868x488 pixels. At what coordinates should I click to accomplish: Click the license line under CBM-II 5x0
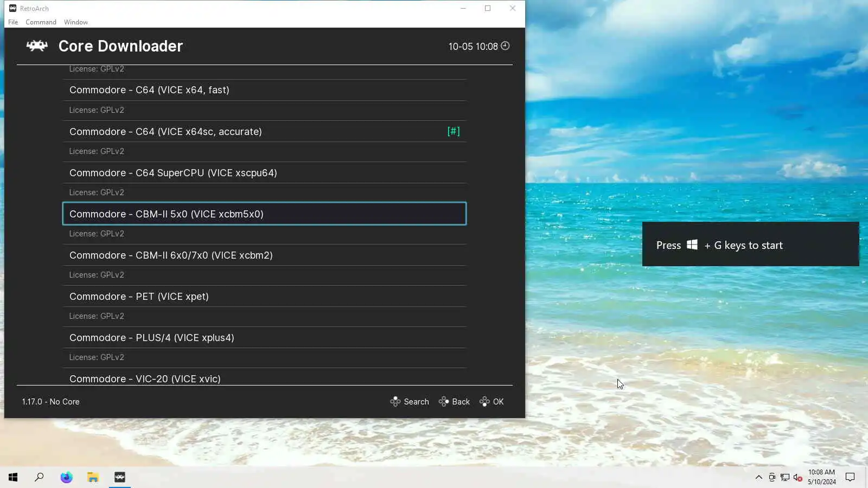97,234
